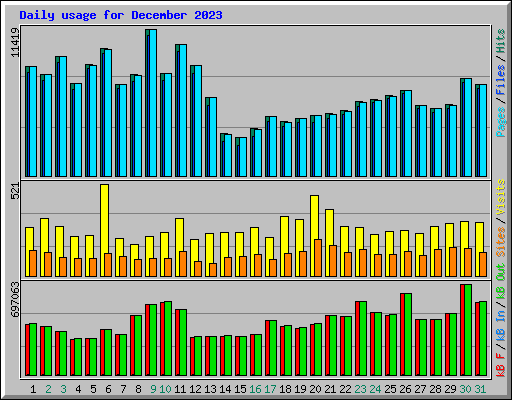Click the day 13 x-axis label

tap(210, 389)
